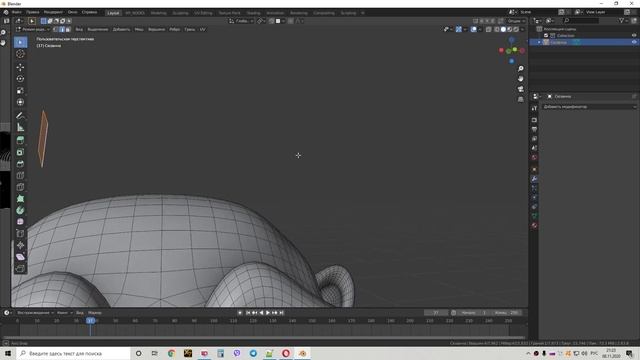Toggle visibility eye of Collection
640x360 pixels.
634,36
